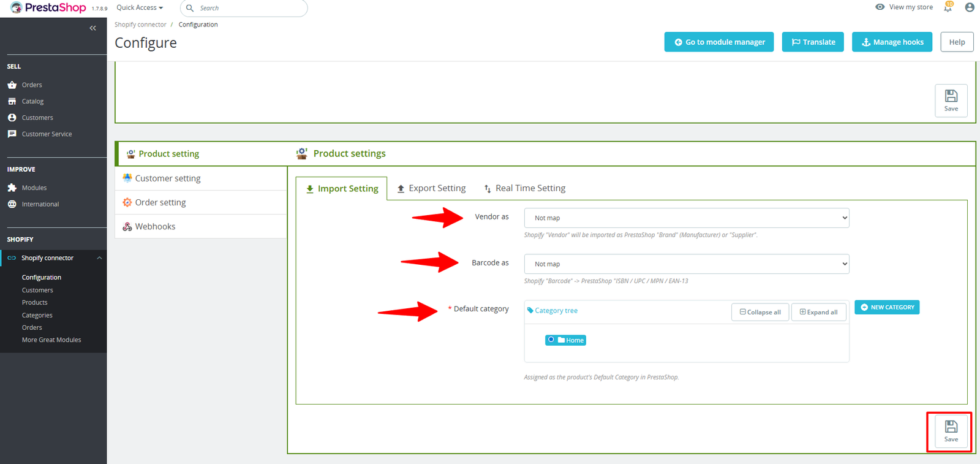980x464 pixels.
Task: Collapse the sidebar with the double-chevron icon
Action: (92, 28)
